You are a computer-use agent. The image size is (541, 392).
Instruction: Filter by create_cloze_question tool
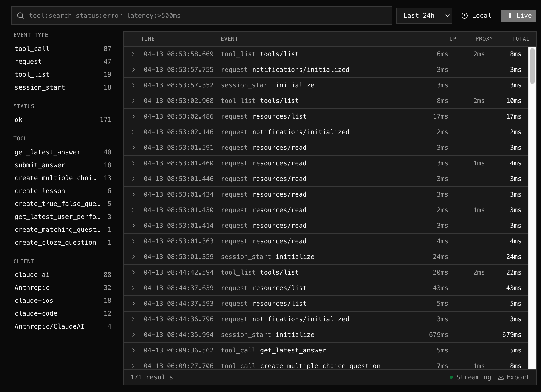tap(63, 243)
